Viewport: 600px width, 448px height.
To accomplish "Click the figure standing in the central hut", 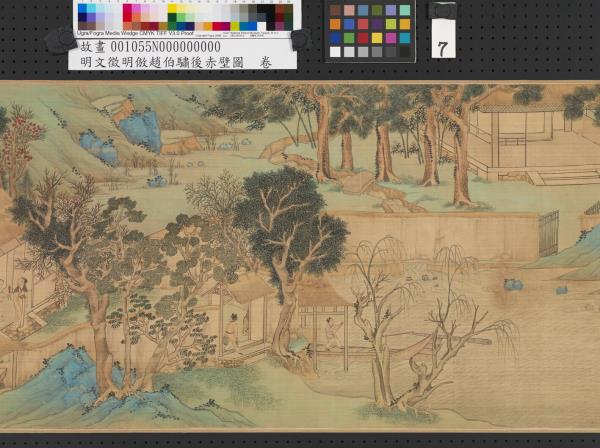I will tap(233, 329).
